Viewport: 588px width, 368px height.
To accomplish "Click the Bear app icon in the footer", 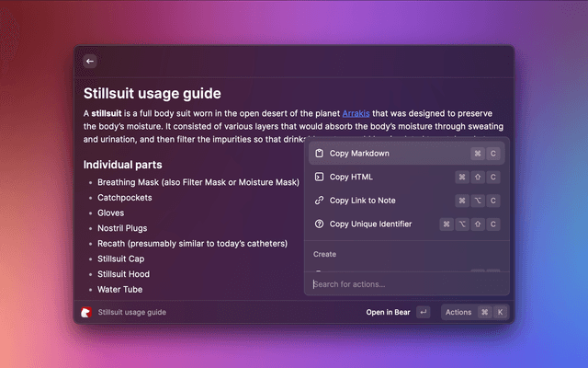I will [86, 312].
